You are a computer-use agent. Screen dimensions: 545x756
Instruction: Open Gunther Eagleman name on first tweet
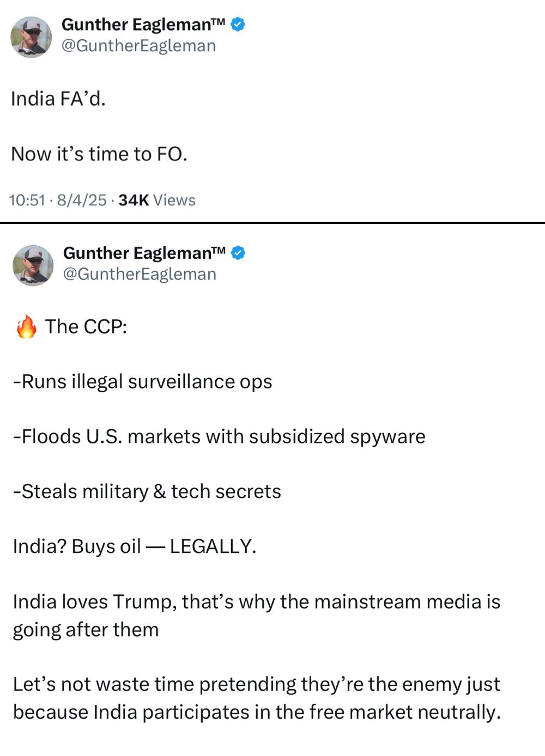(x=143, y=25)
